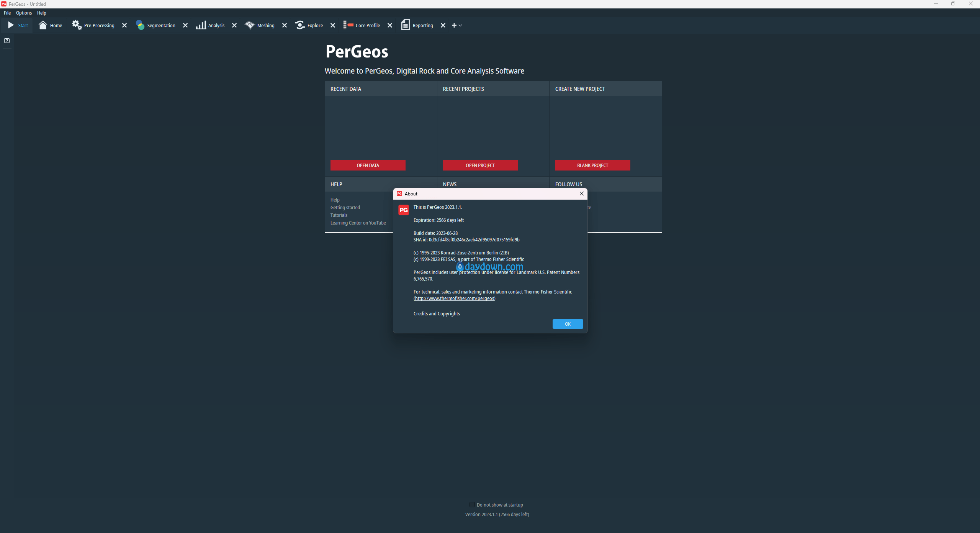Open the thermofisher.com/pergeos link
980x533 pixels.
pos(455,298)
